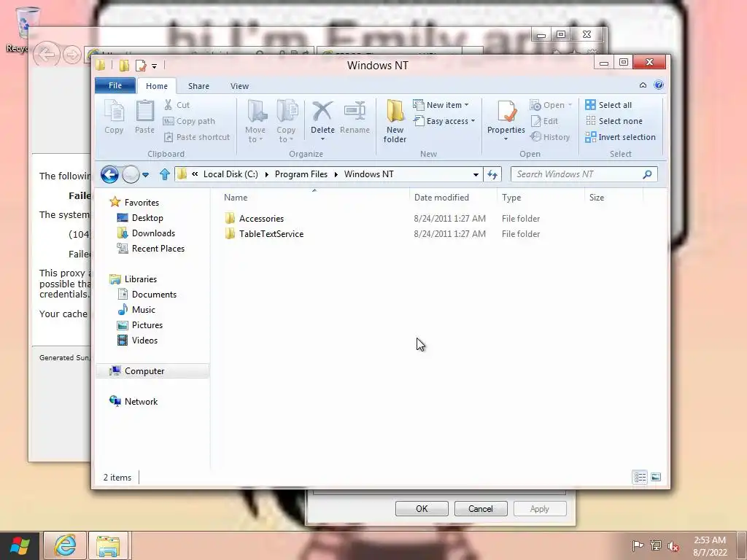The height and width of the screenshot is (560, 747).
Task: Open the Copy to dropdown
Action: pyautogui.click(x=286, y=122)
